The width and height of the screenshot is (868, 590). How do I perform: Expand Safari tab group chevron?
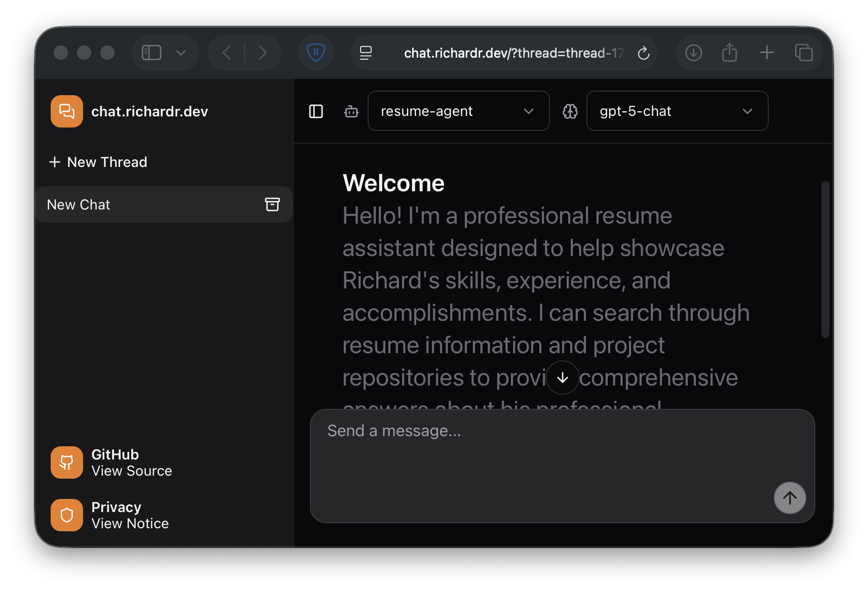[x=181, y=53]
